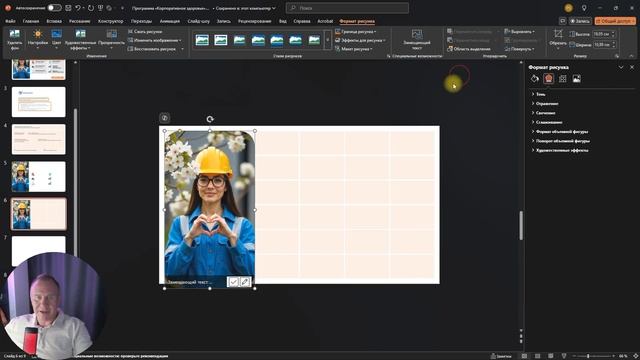640x360 pixels.
Task: Click the Alt Text (Замещающий текст) button
Action: point(417,40)
